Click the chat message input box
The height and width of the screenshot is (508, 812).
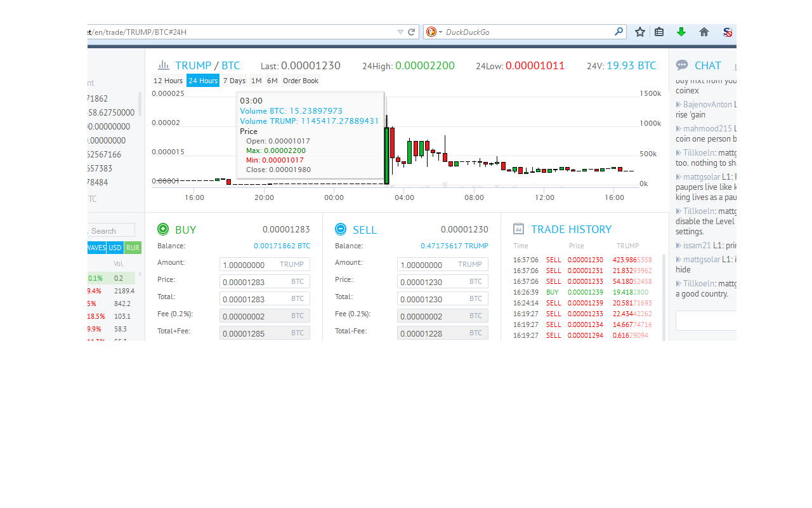(706, 321)
